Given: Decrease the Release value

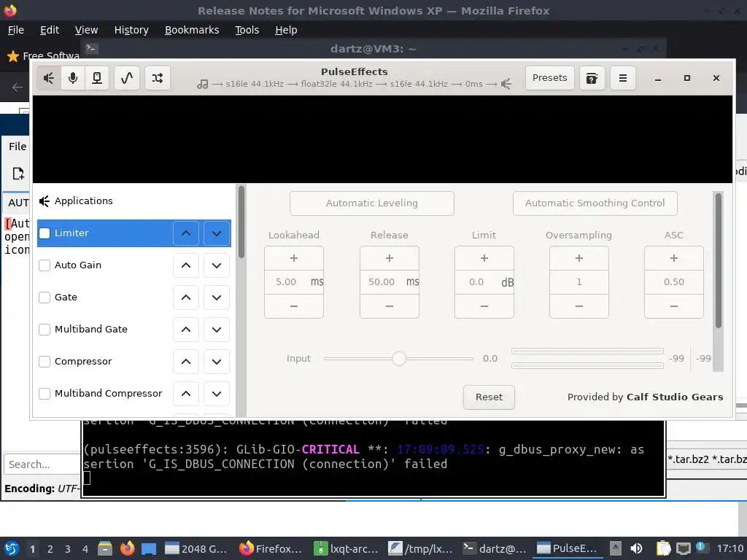Looking at the screenshot, I should [x=390, y=306].
